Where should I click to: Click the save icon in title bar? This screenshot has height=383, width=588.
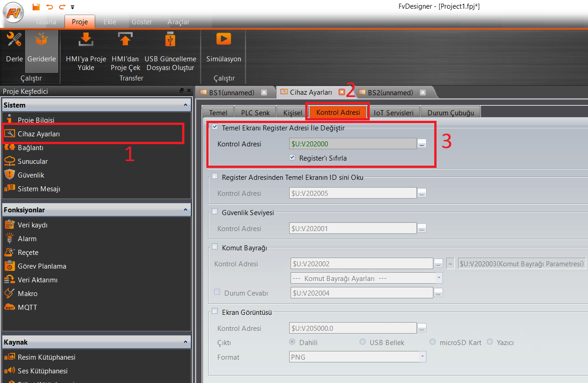click(x=37, y=6)
